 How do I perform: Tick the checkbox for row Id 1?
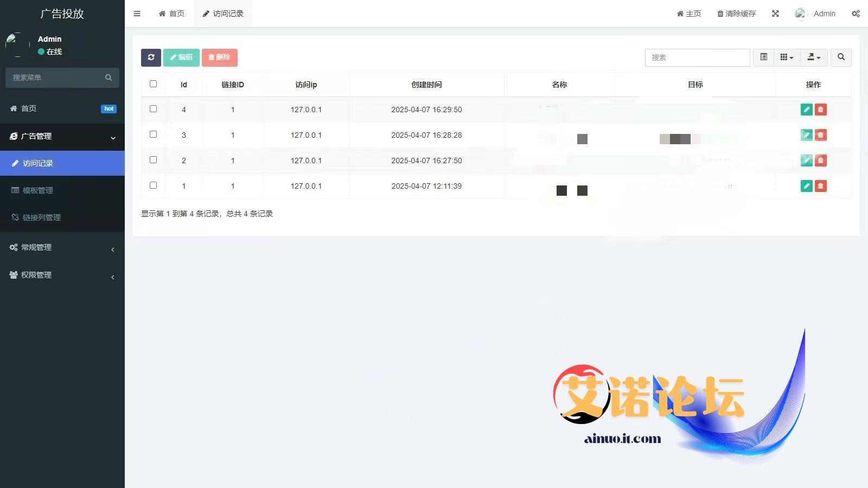(x=153, y=185)
